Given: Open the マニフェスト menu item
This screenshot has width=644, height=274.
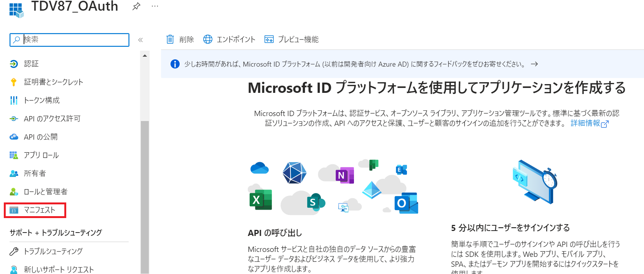Looking at the screenshot, I should pos(40,210).
